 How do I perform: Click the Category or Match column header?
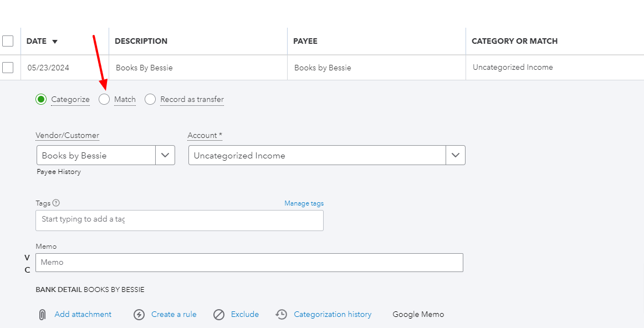(x=514, y=41)
